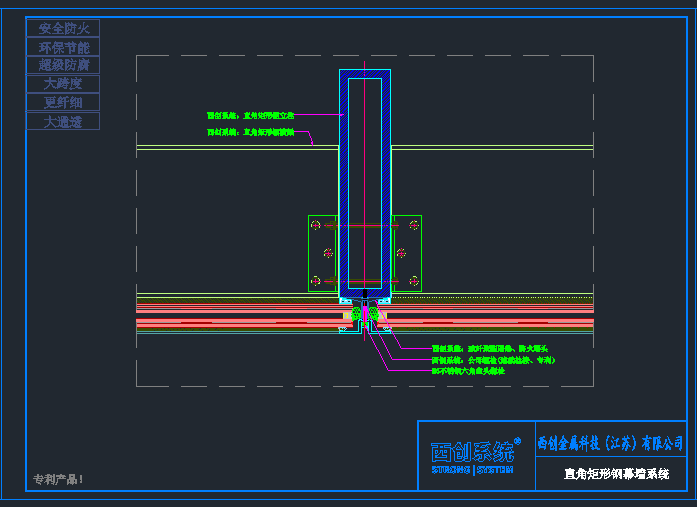Click the STURDING SYSTEM logo subtitle
Viewport: 697px width, 507px height.
tap(472, 470)
